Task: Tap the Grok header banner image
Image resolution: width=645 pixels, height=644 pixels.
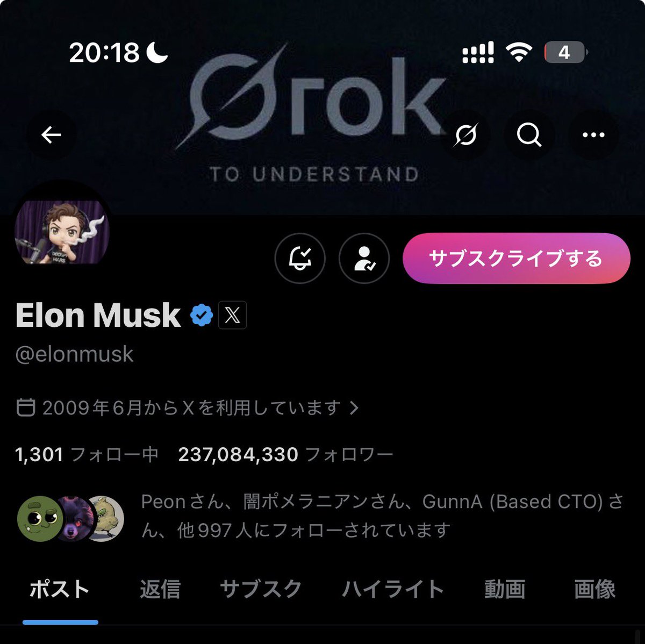Action: point(322,108)
